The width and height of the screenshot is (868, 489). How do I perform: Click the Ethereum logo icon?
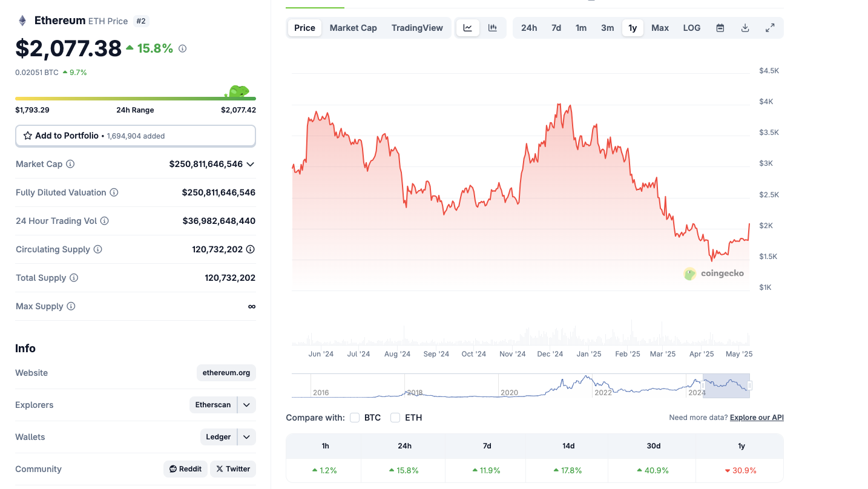coord(22,21)
